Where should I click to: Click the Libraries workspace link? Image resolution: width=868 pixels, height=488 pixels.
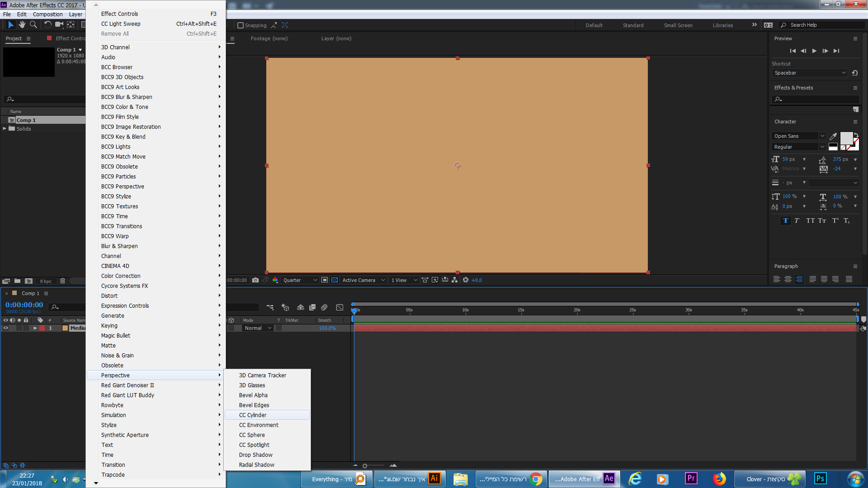coord(722,25)
